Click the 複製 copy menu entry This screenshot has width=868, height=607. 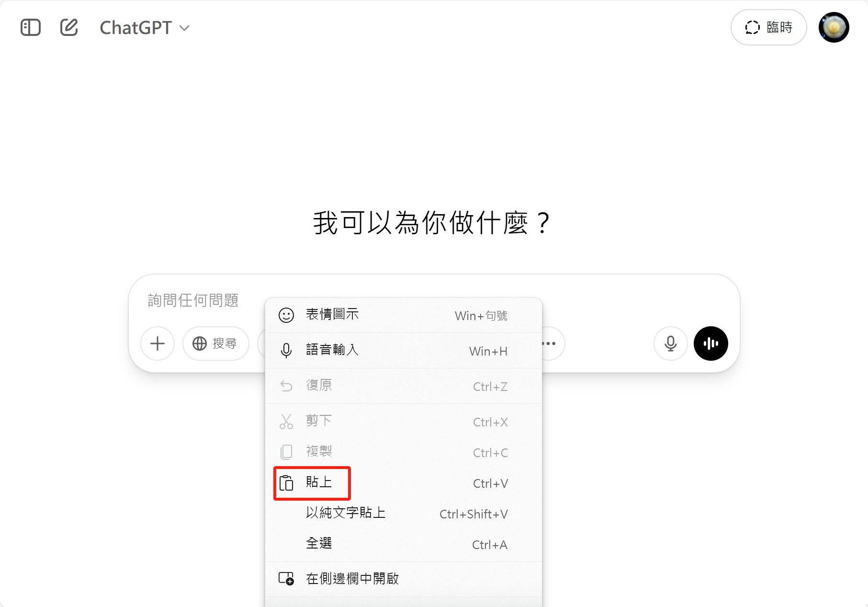click(x=403, y=452)
